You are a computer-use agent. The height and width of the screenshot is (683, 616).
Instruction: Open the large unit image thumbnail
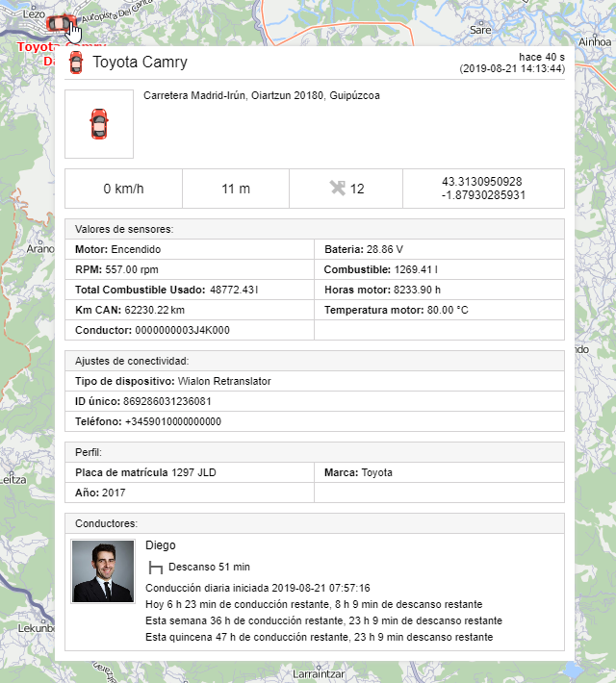coord(99,124)
